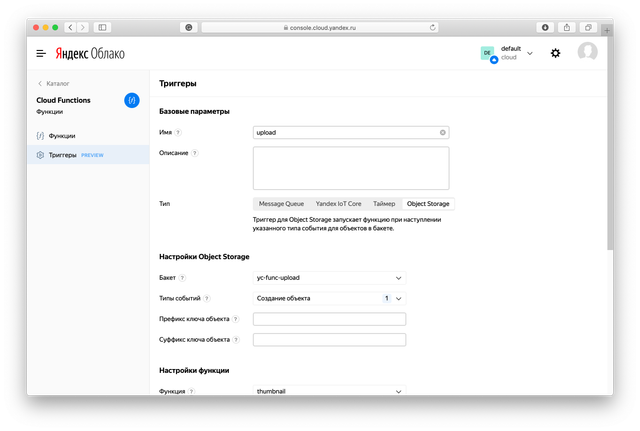Clear the Имя field with the x icon

(442, 132)
